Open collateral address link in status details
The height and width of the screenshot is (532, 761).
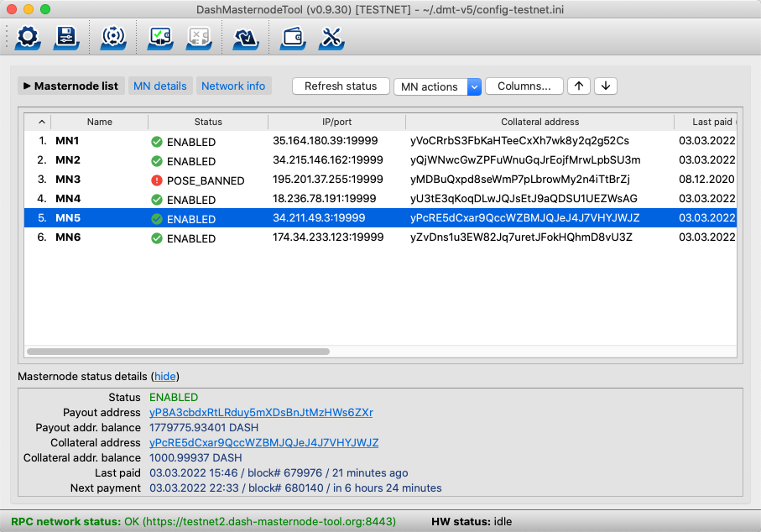[264, 443]
